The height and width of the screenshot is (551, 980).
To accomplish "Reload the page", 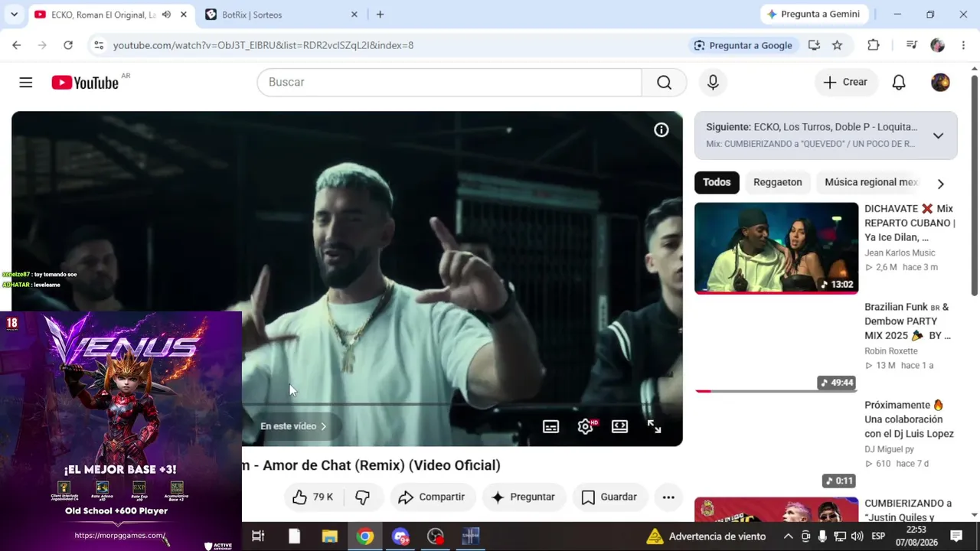I will point(68,45).
